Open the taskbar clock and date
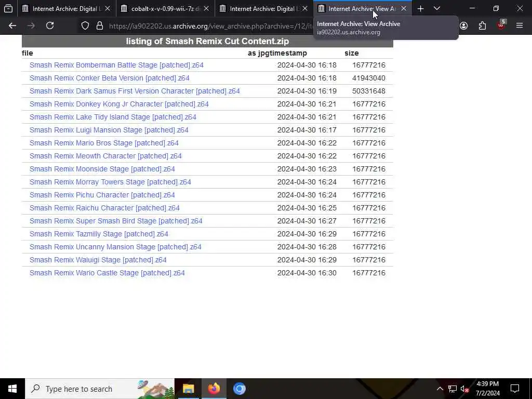Screen dimensions: 532x399 pyautogui.click(x=487, y=389)
